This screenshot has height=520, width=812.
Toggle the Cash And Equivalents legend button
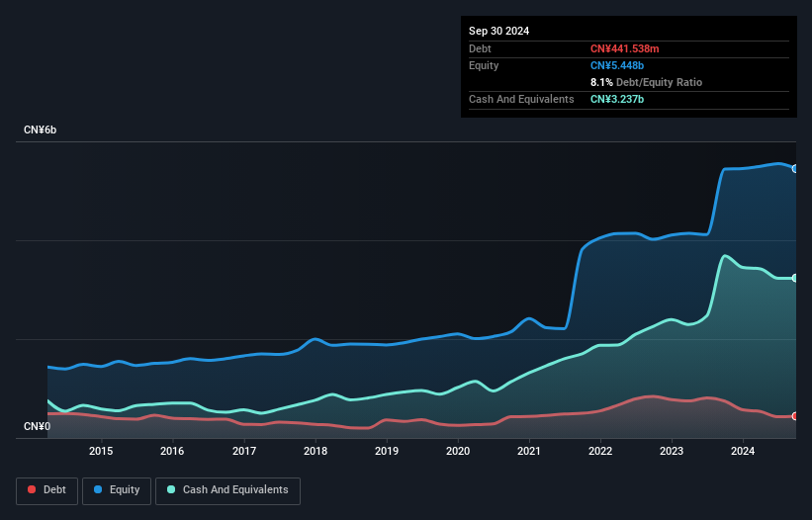coord(227,490)
